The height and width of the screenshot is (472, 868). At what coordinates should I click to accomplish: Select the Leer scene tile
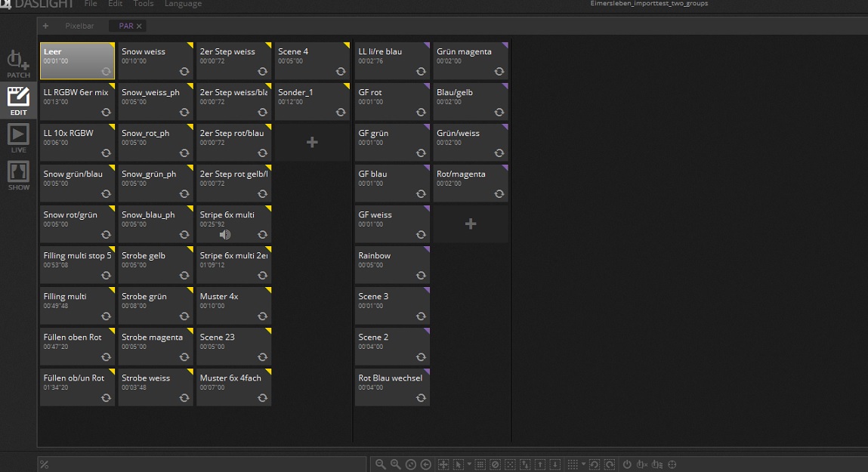pos(77,61)
